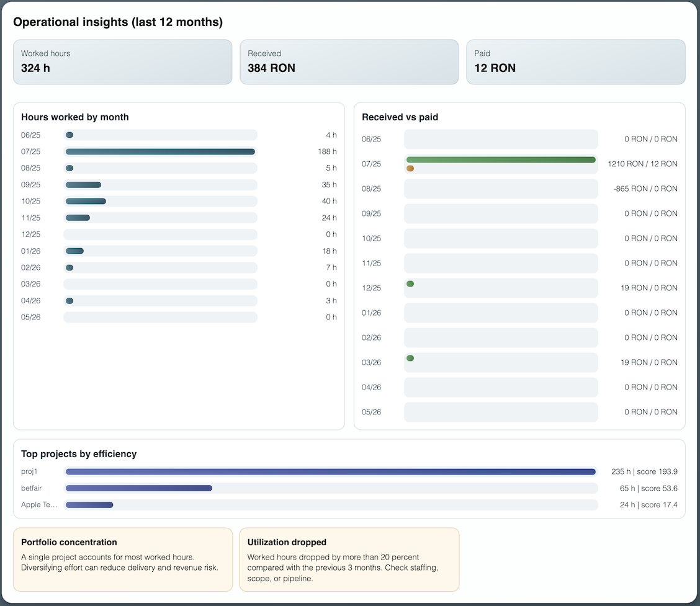Click the 09/25 hours worked bar

pos(84,185)
